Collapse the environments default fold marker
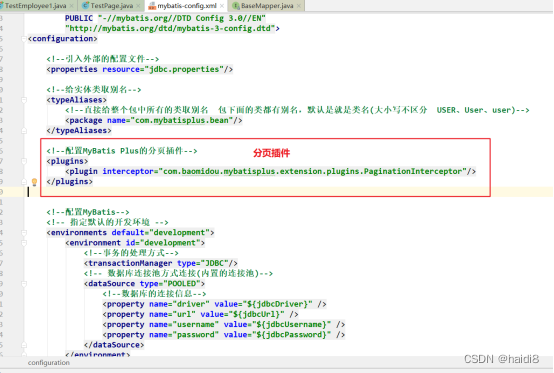554x373 pixels. [24, 232]
